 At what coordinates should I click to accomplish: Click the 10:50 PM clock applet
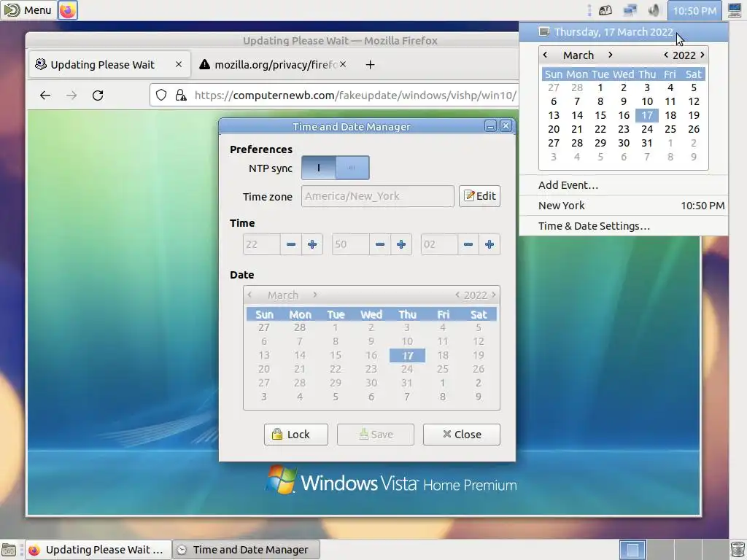pyautogui.click(x=694, y=10)
